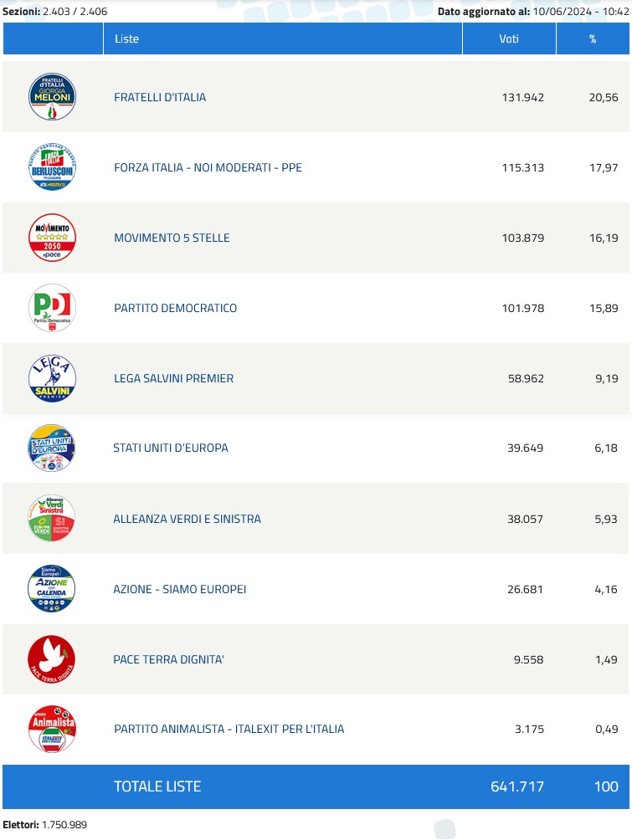Viewport: 632px width, 840px height.
Task: Click the Partito Animalista logo
Action: (x=52, y=729)
